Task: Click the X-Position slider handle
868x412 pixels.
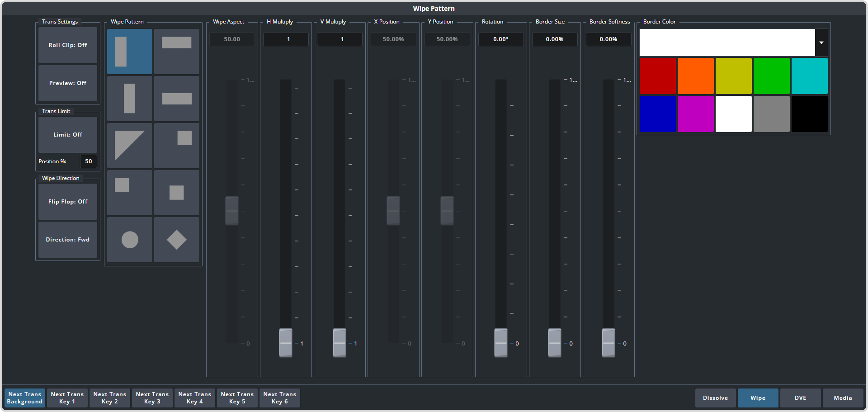Action: tap(393, 211)
